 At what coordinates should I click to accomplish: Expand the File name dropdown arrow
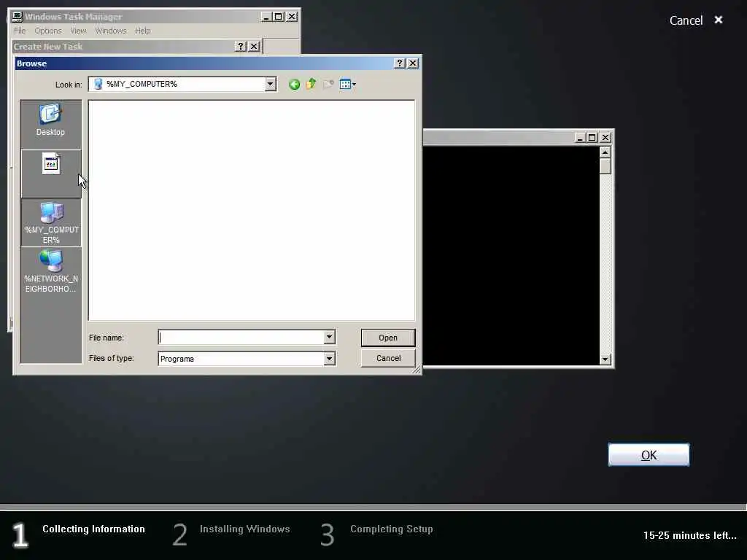329,337
